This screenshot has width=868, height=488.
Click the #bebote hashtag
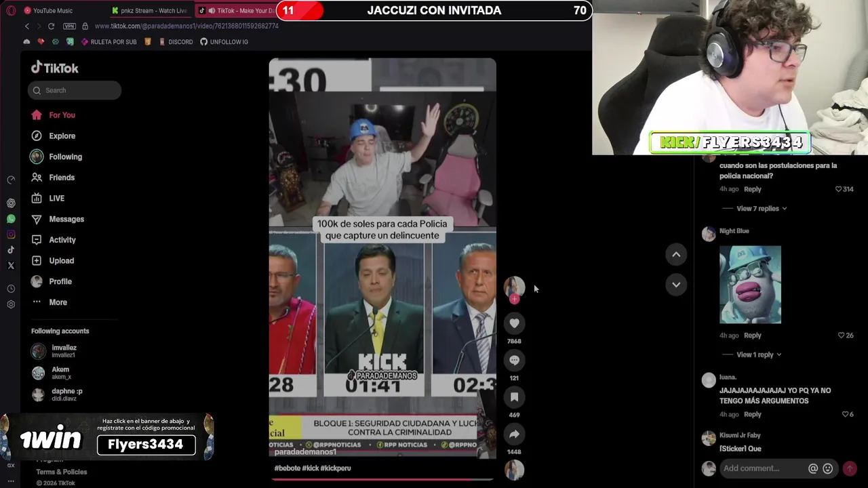pos(287,468)
